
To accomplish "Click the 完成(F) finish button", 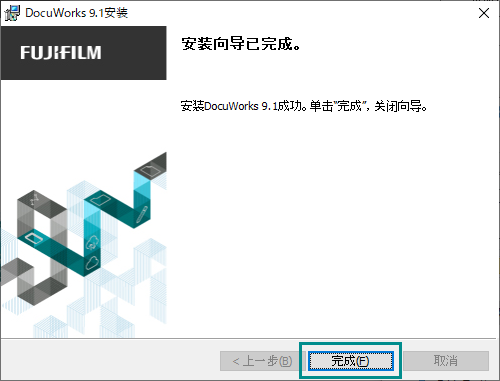I will [x=351, y=361].
